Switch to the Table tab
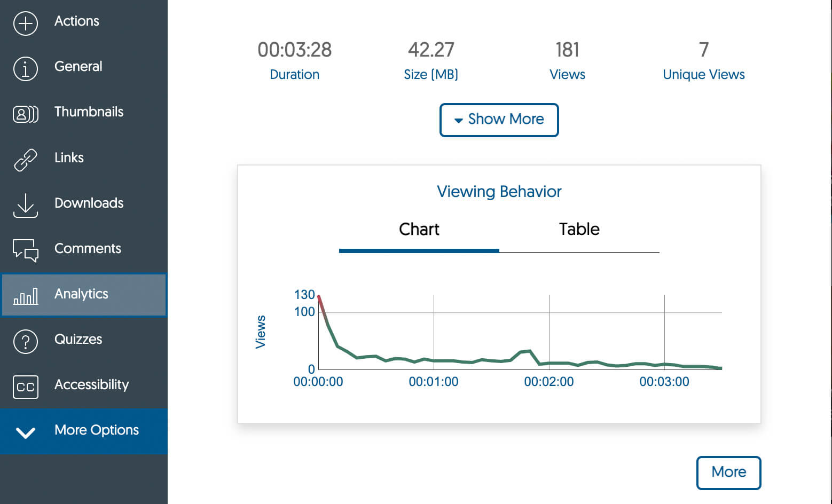832x504 pixels. (x=579, y=230)
